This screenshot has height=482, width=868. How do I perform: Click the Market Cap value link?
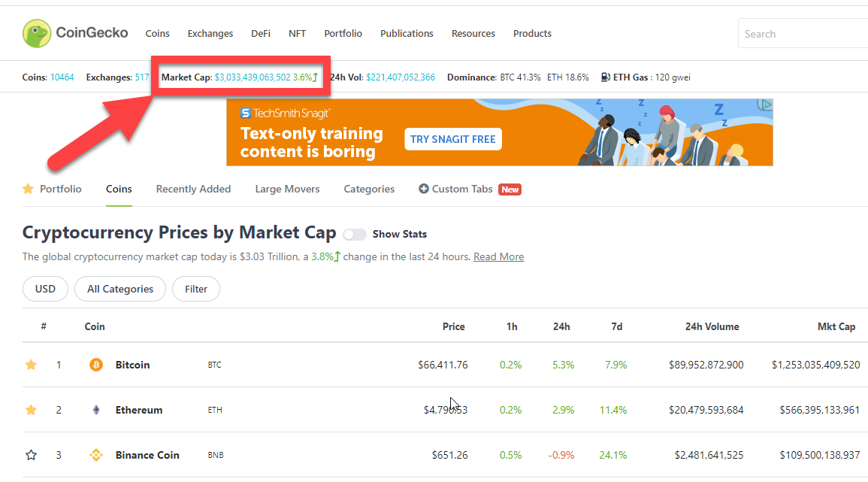point(253,77)
